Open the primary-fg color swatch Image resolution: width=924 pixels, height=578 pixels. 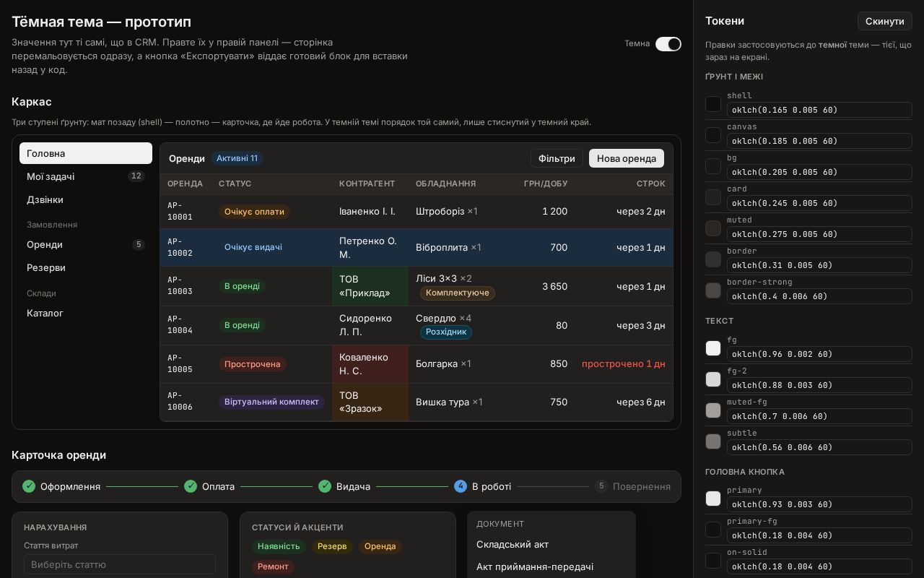[x=713, y=530]
